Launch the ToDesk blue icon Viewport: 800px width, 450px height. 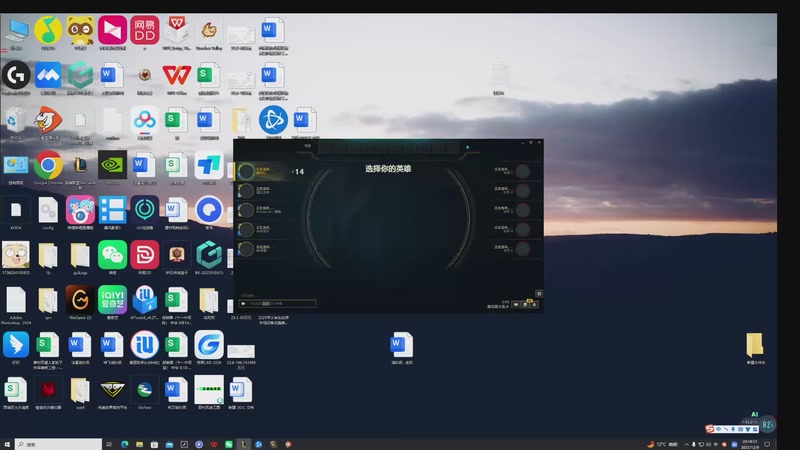[x=209, y=165]
